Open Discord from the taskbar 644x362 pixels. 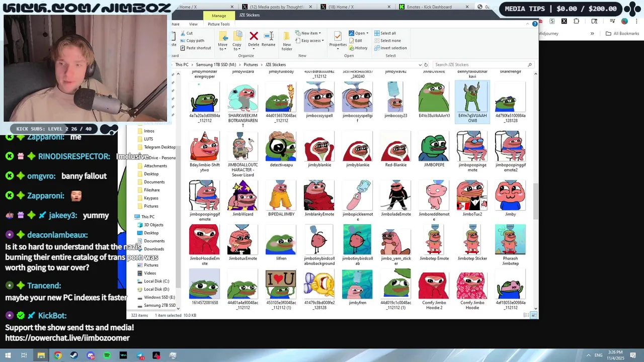tap(91, 355)
